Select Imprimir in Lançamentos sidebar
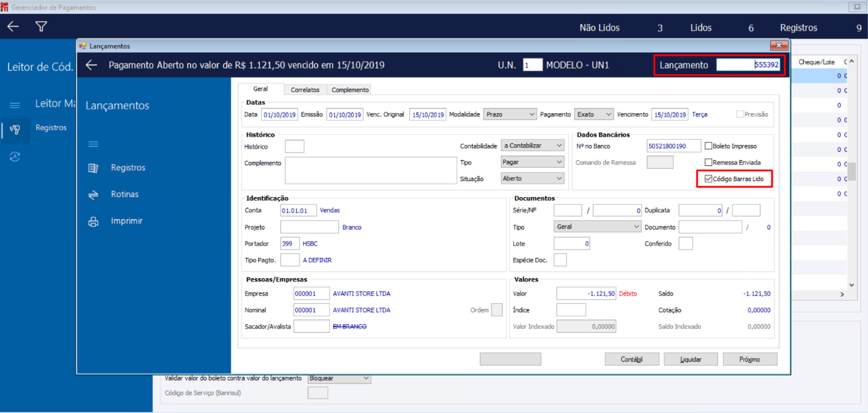 click(x=127, y=221)
